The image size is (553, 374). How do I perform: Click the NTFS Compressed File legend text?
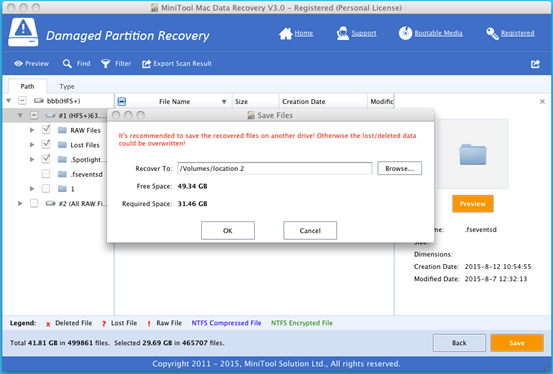click(226, 323)
